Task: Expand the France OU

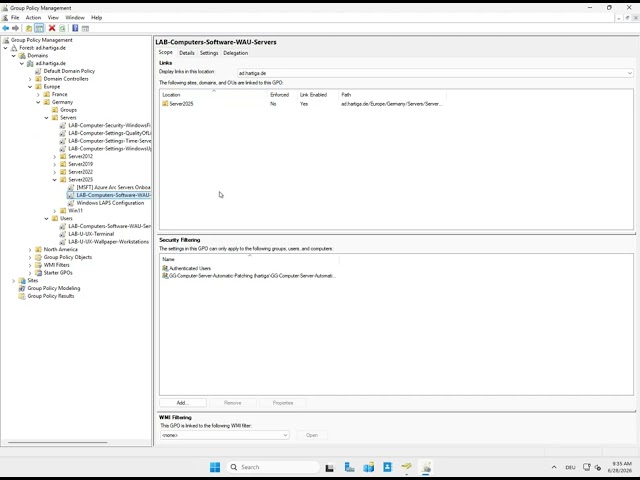Action: (x=38, y=94)
